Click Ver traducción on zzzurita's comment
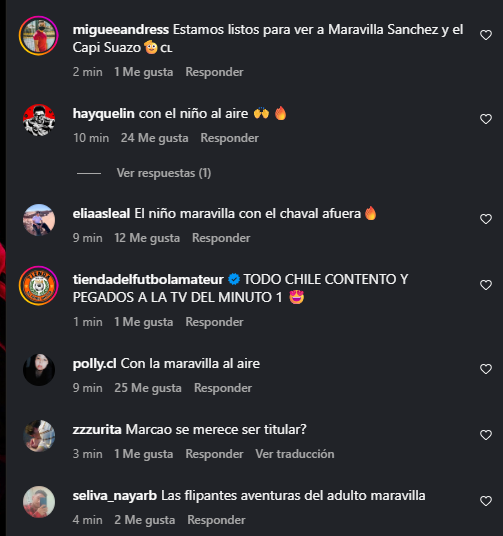This screenshot has width=503, height=536. pyautogui.click(x=295, y=454)
